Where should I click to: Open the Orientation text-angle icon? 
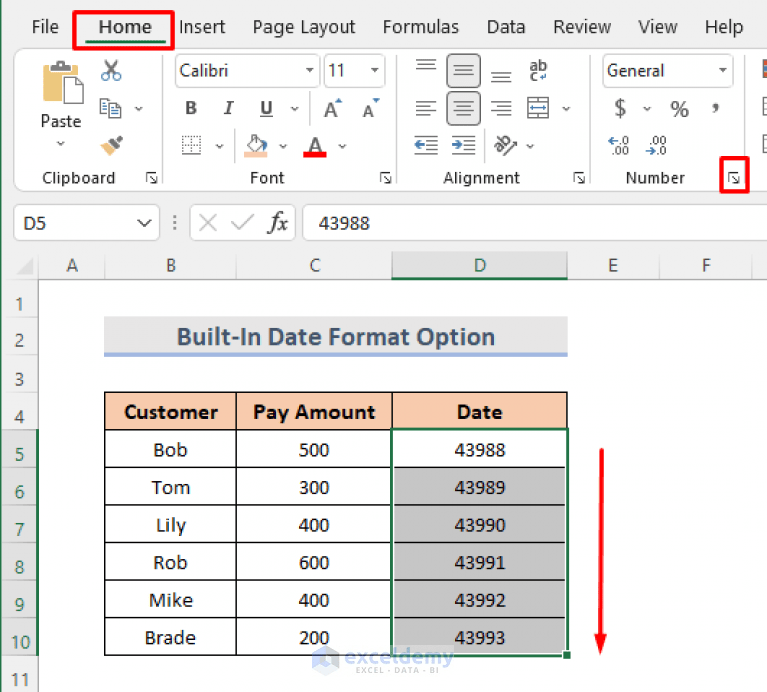[x=505, y=146]
